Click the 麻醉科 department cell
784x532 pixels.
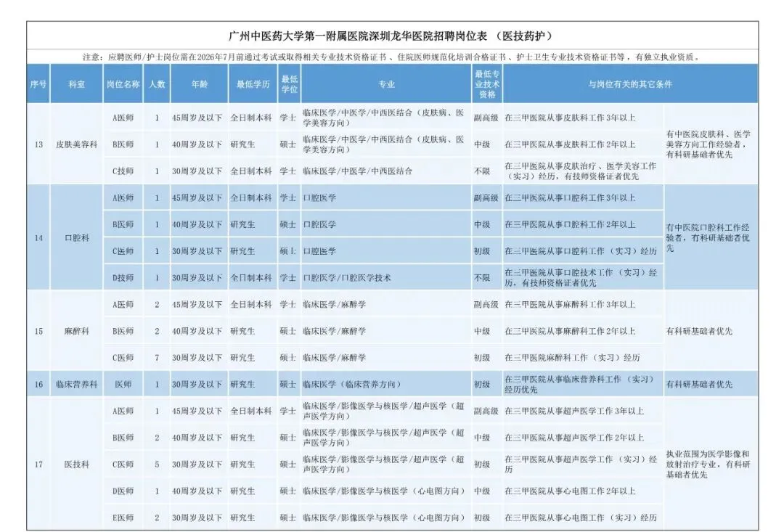(76, 331)
